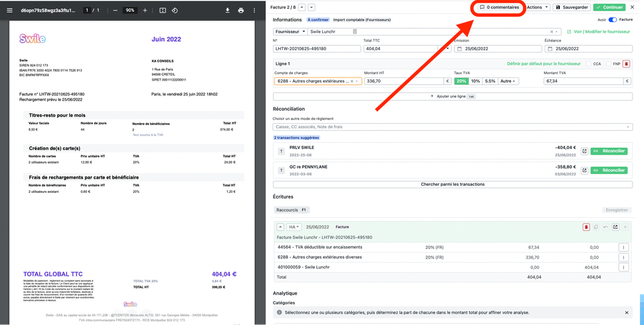Print the invoice PDF
Viewport: 644px width, 325px height.
click(241, 10)
